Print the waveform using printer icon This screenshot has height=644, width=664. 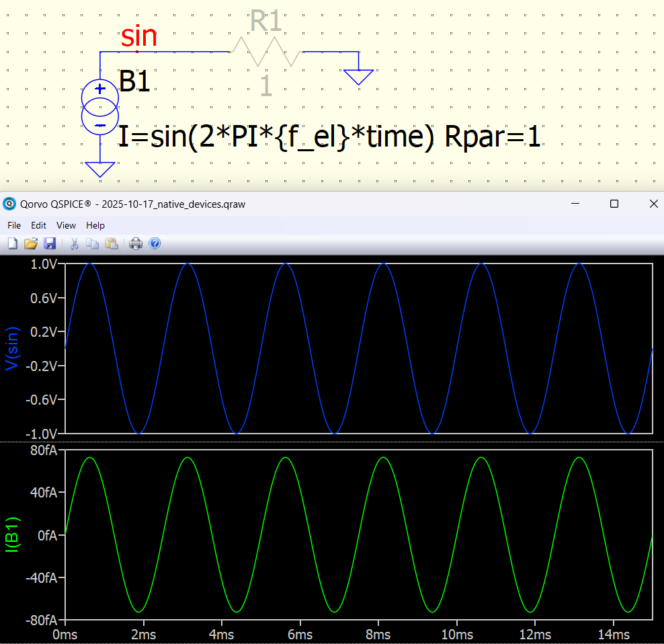pos(136,244)
